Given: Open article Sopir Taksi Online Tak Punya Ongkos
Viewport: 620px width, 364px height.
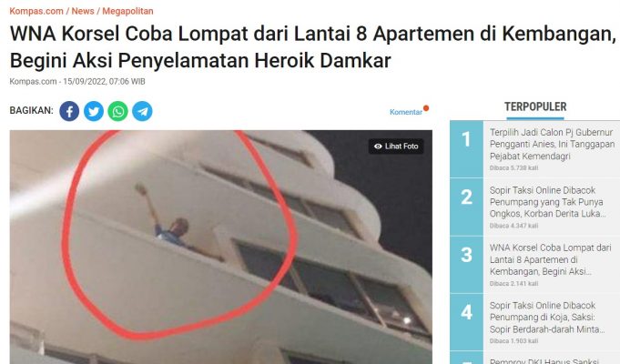Looking at the screenshot, I should [548, 201].
